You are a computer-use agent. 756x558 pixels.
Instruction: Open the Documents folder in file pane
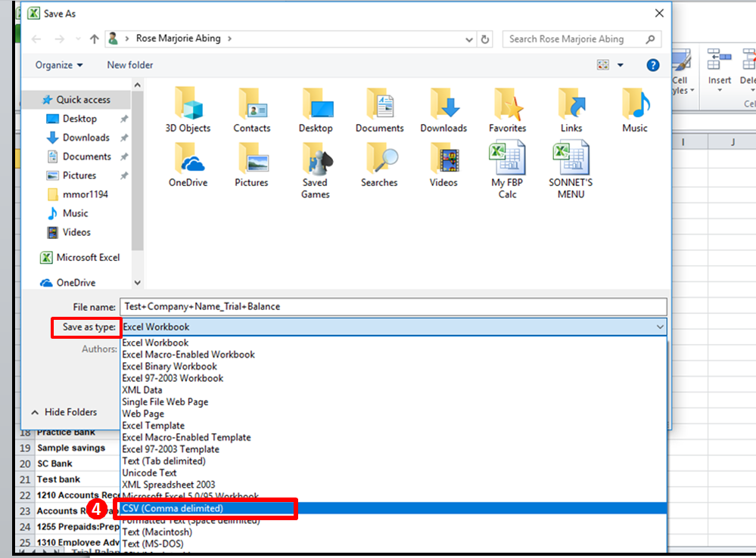[x=379, y=110]
